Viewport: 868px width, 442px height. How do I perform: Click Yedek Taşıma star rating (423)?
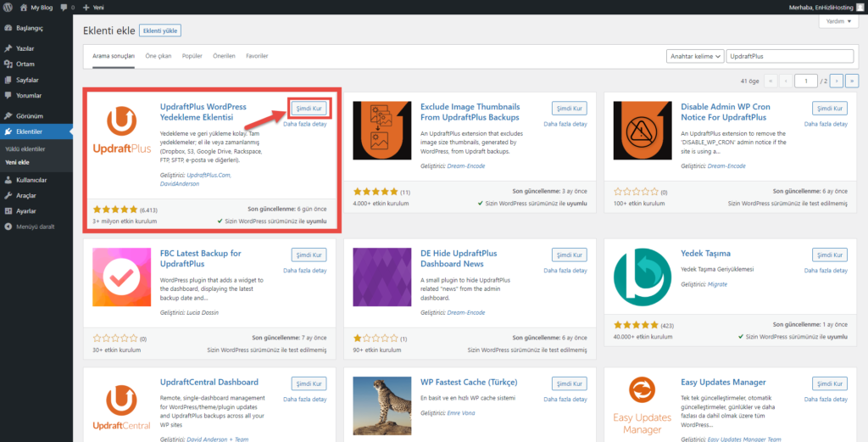pyautogui.click(x=636, y=325)
